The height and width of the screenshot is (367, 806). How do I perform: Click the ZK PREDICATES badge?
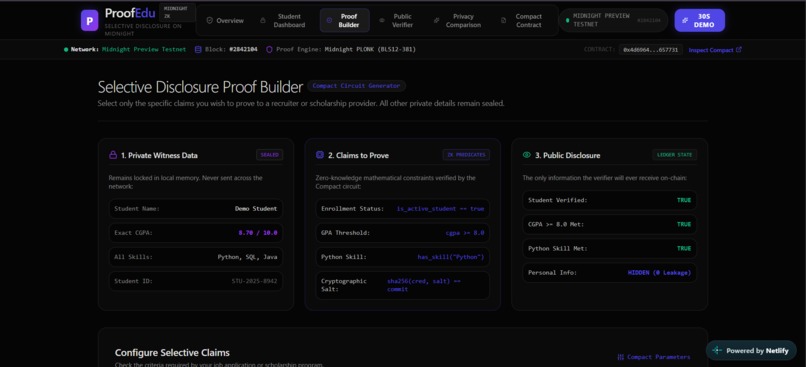click(466, 155)
